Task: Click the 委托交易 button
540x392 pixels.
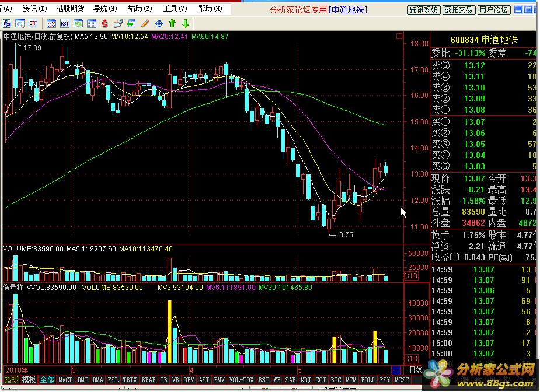Action: pyautogui.click(x=459, y=10)
